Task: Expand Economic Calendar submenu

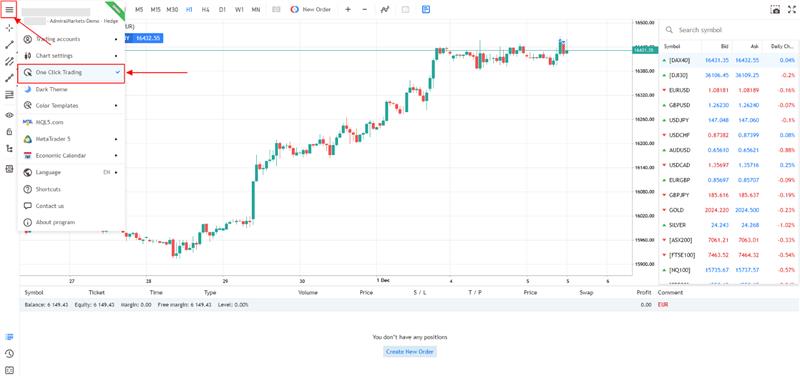Action: 71,156
